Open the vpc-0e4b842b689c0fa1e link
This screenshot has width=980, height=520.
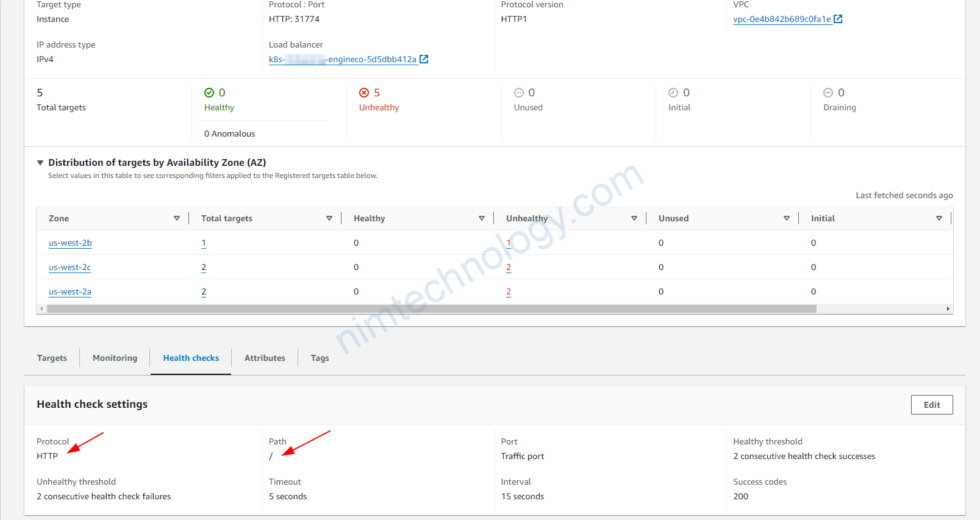tap(782, 19)
